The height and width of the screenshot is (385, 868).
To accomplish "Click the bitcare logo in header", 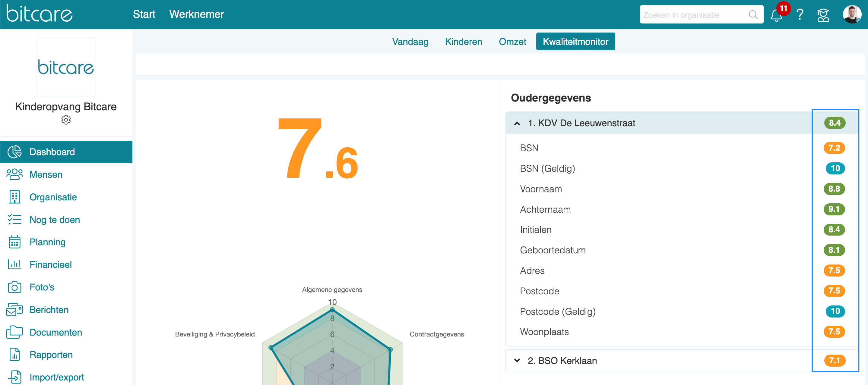I will (x=40, y=14).
